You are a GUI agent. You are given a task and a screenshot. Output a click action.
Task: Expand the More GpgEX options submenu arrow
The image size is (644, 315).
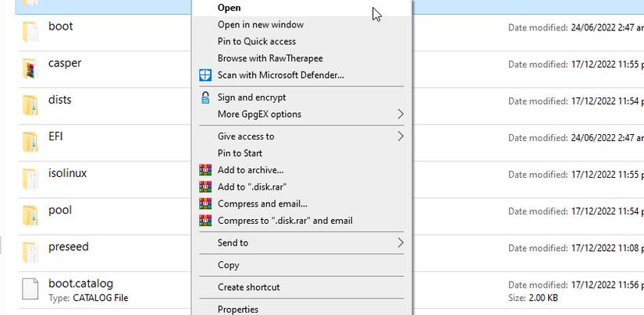point(400,115)
